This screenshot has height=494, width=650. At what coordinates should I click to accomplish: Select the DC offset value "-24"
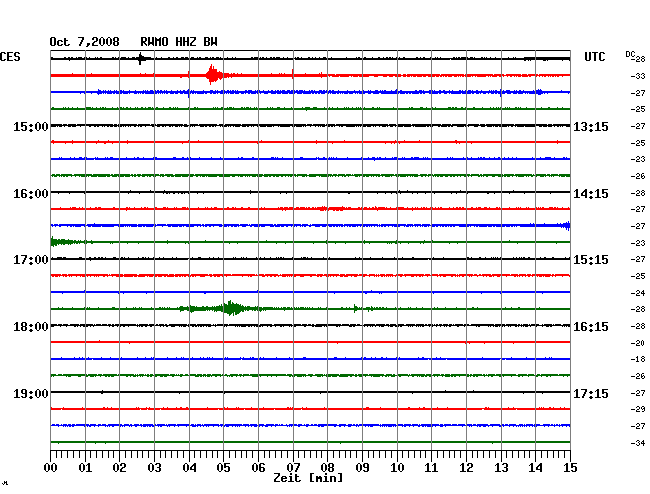(x=638, y=293)
